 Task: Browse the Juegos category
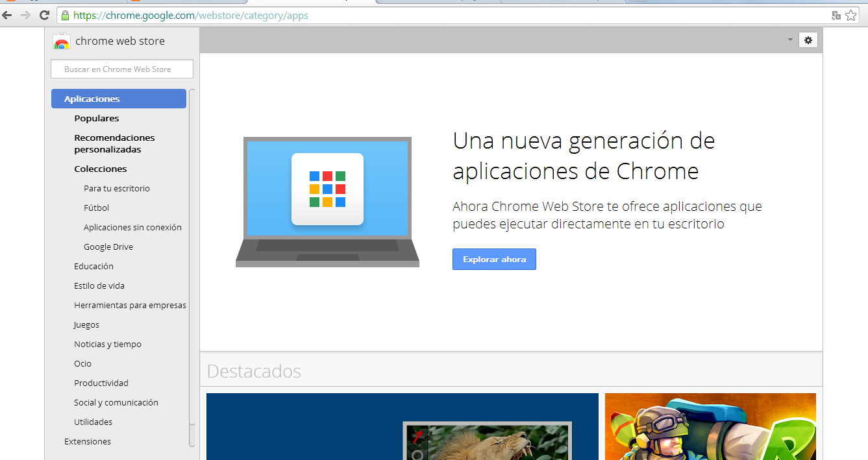pos(86,324)
